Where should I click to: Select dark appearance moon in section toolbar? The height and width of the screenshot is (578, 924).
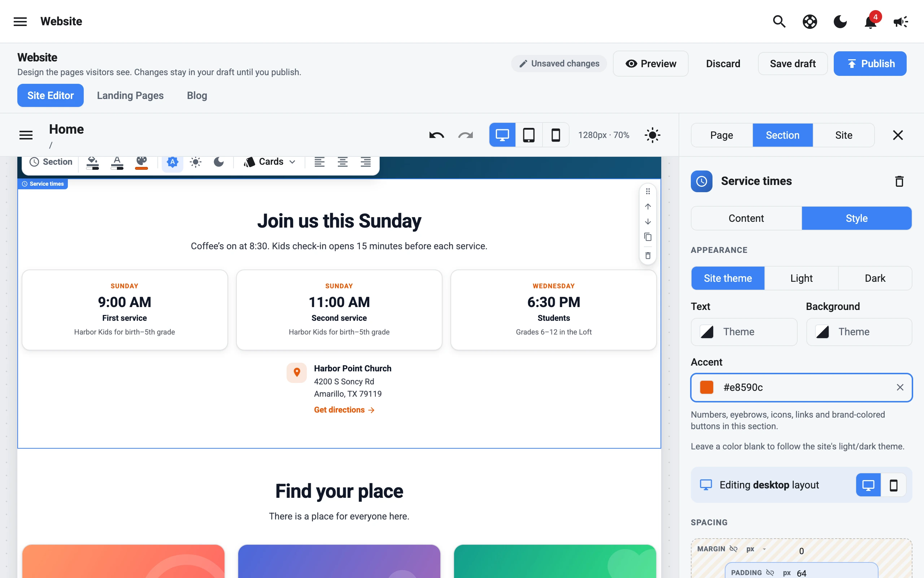click(x=218, y=162)
